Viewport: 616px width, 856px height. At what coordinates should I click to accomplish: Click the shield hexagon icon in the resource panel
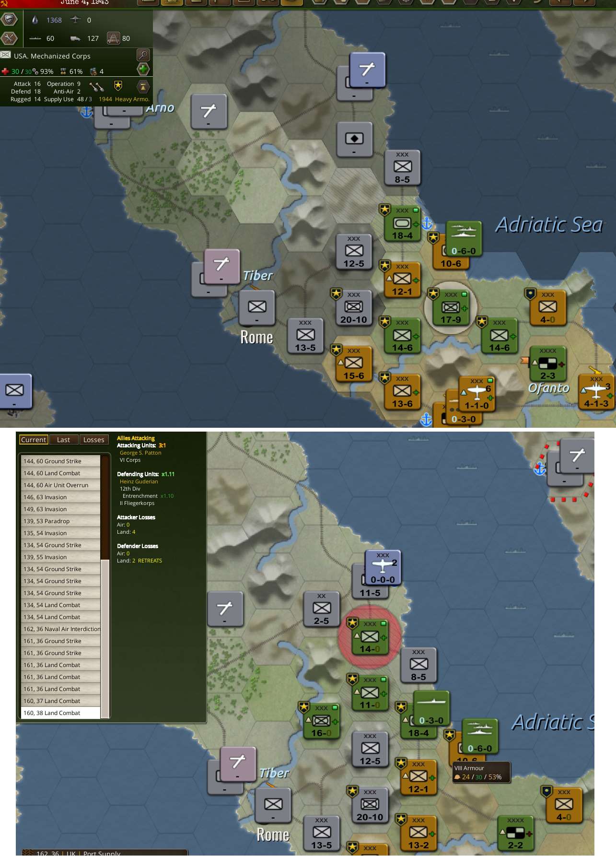(9, 20)
